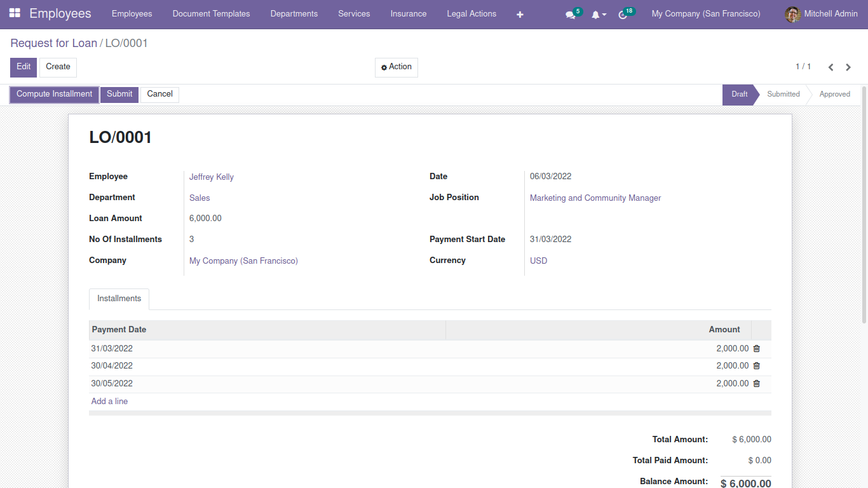Set stage to Approved in the status bar
868x488 pixels.
[834, 94]
